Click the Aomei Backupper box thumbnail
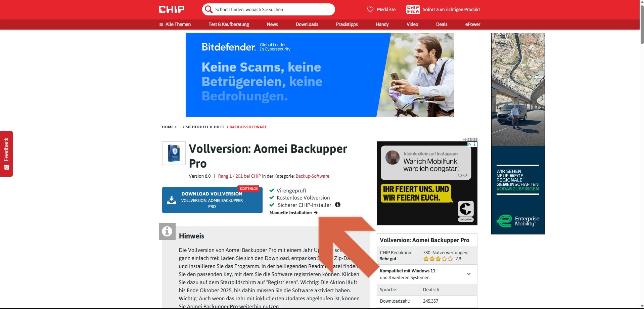This screenshot has width=644, height=309. click(174, 153)
